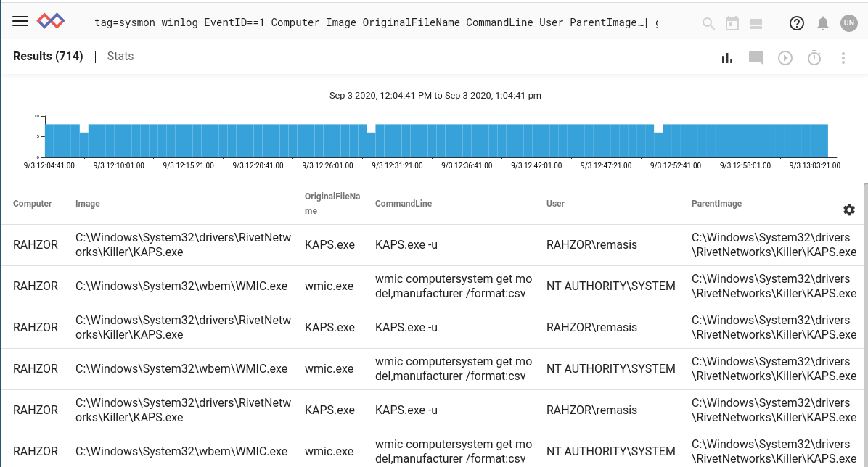Open the hamburger navigation menu
Viewport: 868px width, 467px height.
point(20,20)
